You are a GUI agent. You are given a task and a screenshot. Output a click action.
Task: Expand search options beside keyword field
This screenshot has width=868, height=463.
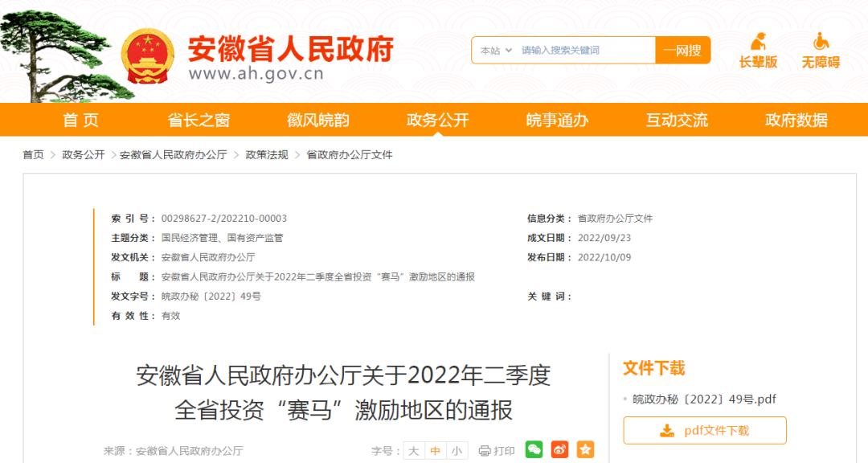click(508, 50)
